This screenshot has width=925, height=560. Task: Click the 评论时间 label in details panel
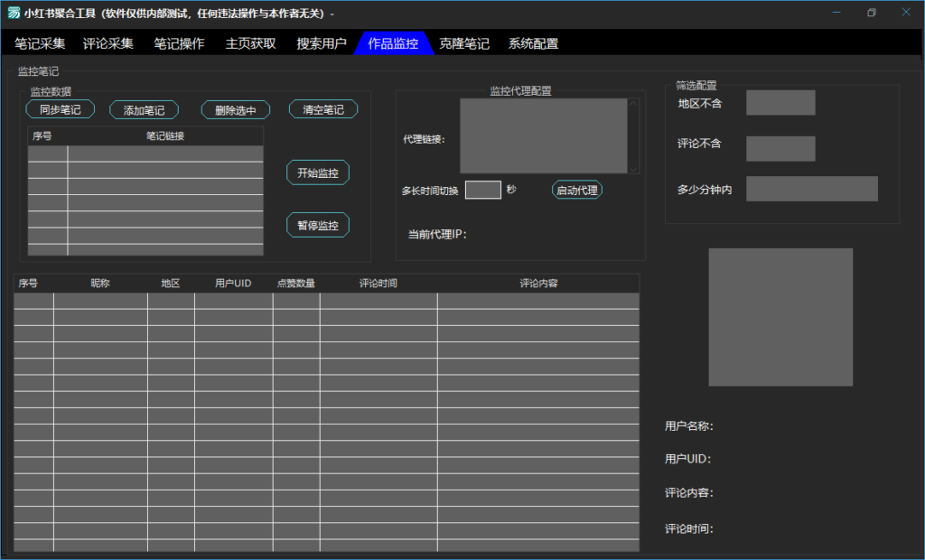pos(689,528)
